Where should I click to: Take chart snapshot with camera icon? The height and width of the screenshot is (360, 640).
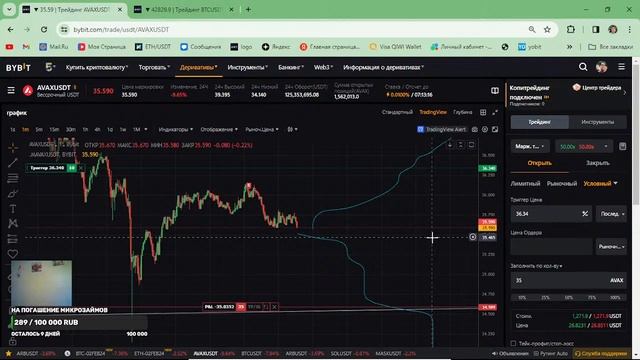point(475,129)
